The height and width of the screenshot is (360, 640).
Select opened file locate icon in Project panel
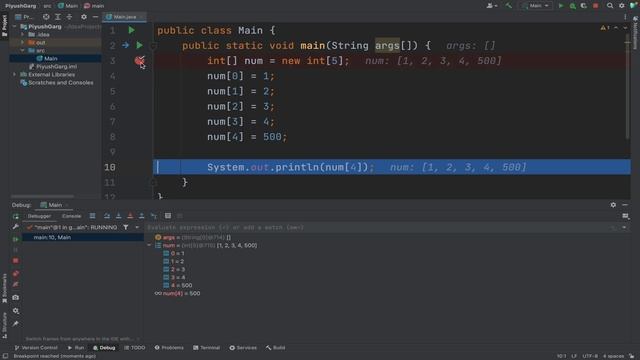coord(46,17)
